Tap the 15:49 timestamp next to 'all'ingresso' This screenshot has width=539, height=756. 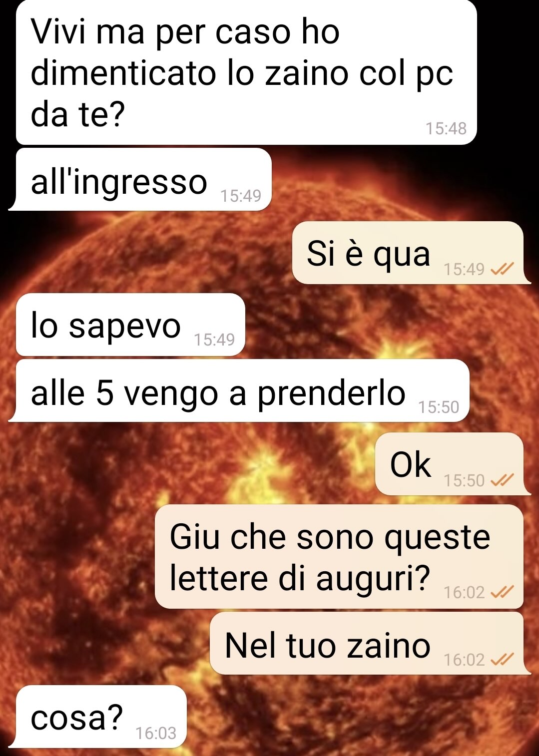(x=241, y=196)
